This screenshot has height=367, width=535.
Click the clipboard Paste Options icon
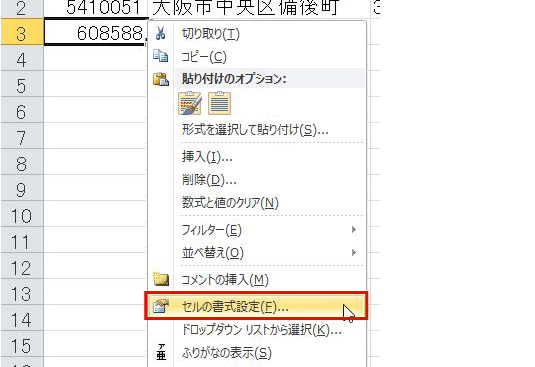coord(160,79)
